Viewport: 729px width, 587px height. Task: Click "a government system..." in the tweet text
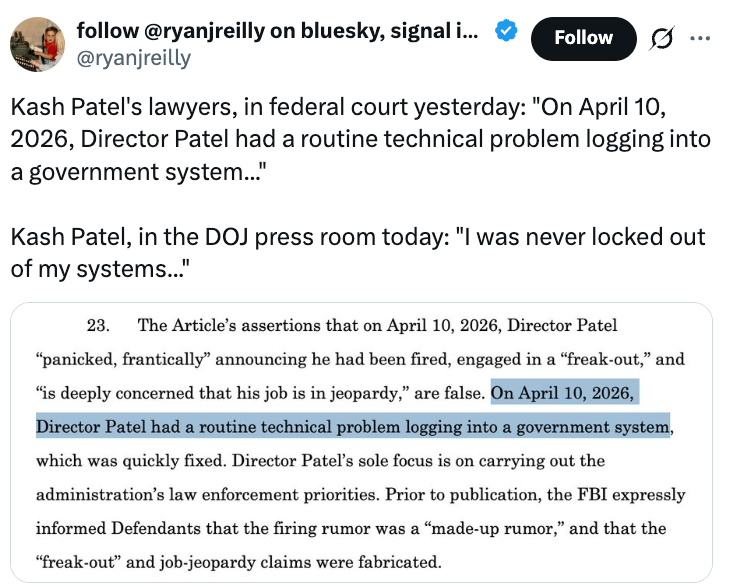[x=140, y=172]
